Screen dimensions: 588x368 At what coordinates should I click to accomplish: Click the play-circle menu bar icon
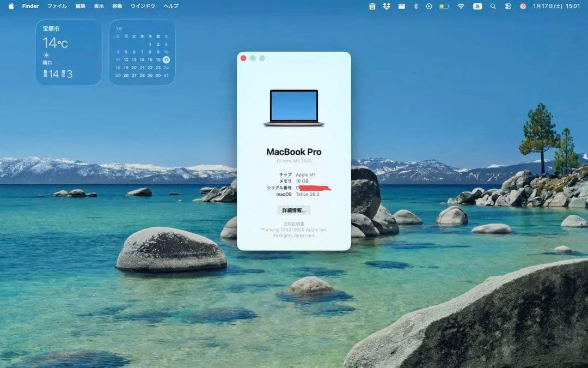coord(430,6)
